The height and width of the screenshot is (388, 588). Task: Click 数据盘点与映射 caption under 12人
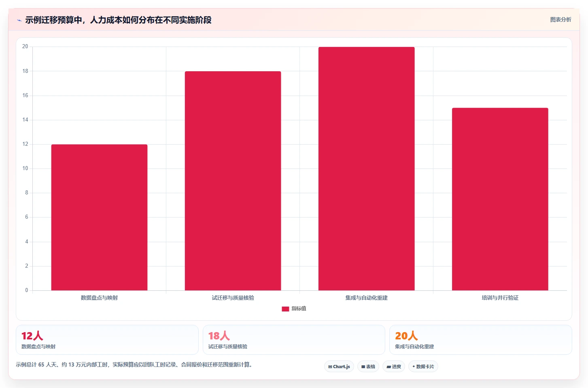[x=38, y=347]
